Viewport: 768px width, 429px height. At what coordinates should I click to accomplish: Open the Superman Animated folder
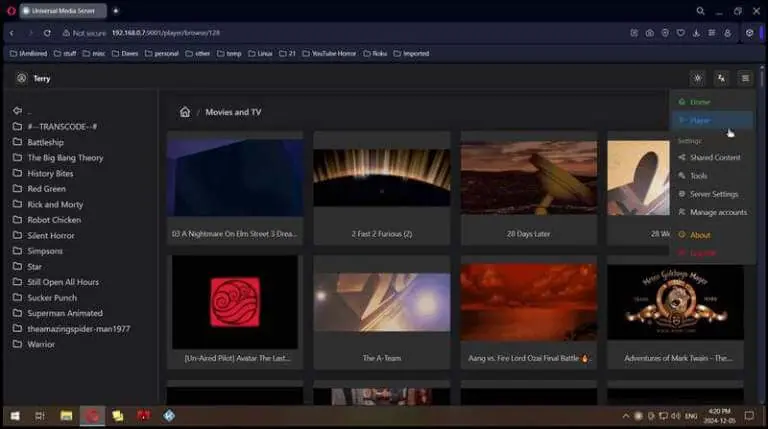65,313
